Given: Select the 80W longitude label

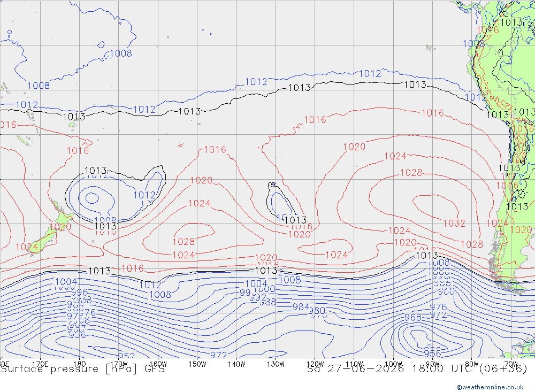Looking at the screenshot, I should 472,364.
